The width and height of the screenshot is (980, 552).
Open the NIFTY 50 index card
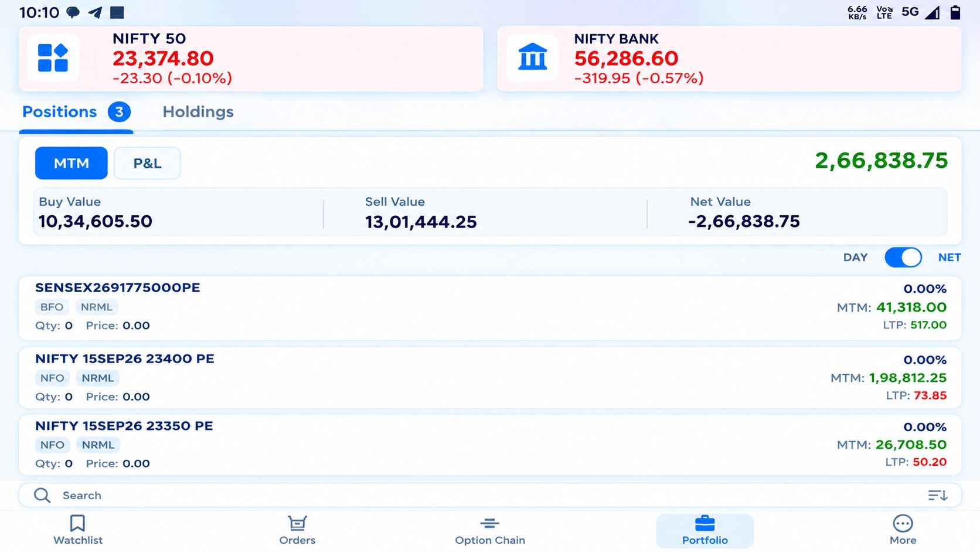251,59
